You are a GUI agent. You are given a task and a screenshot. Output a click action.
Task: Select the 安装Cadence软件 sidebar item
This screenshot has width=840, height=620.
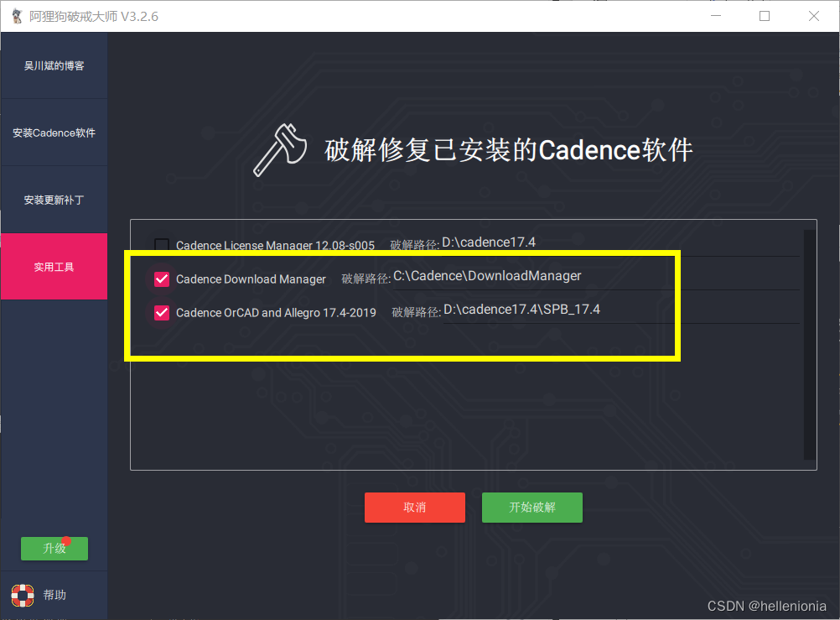coord(54,133)
